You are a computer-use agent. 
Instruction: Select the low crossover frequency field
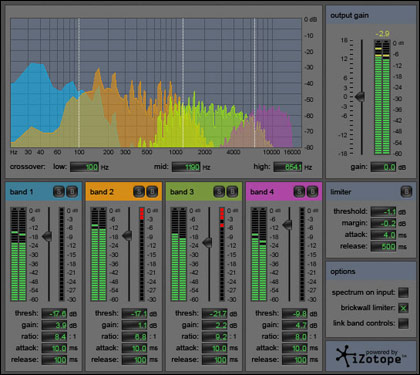point(84,167)
